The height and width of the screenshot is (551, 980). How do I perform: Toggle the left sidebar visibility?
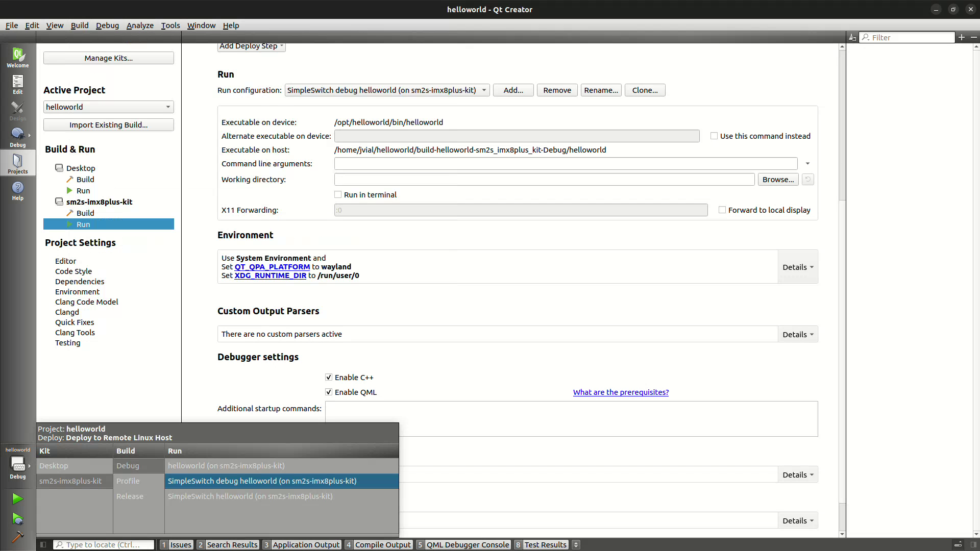pos(43,545)
